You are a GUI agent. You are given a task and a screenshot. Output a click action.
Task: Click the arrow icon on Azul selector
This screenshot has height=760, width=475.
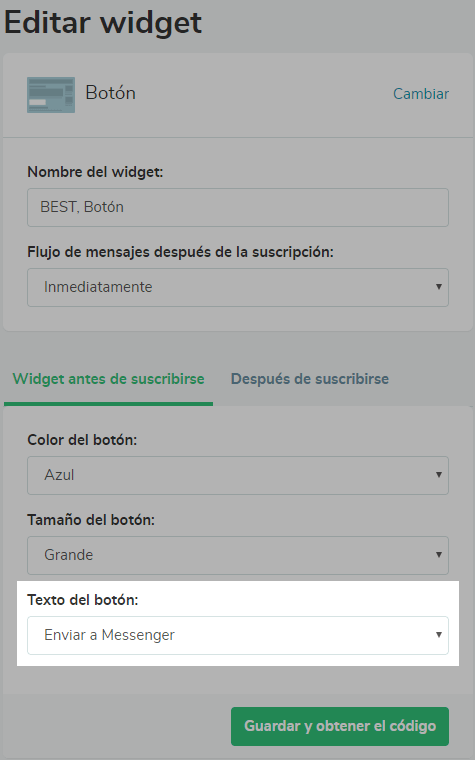(439, 475)
